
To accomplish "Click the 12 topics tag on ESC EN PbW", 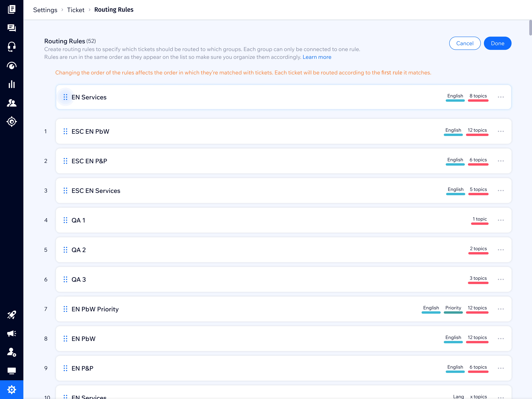I will (477, 131).
